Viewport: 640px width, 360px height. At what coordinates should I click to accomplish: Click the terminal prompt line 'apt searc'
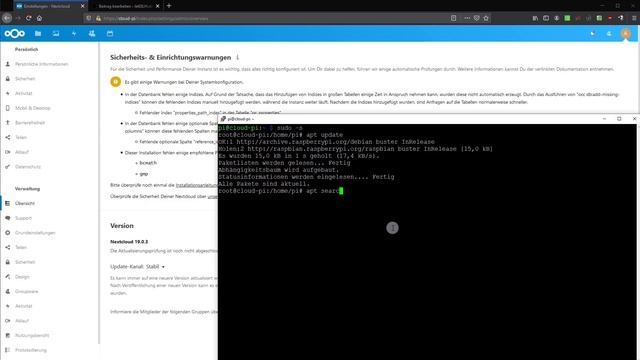tap(281, 191)
